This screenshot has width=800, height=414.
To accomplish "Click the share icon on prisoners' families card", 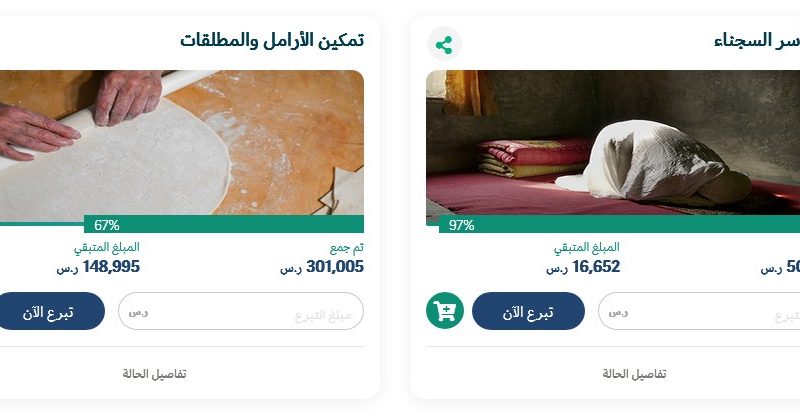I will (444, 45).
